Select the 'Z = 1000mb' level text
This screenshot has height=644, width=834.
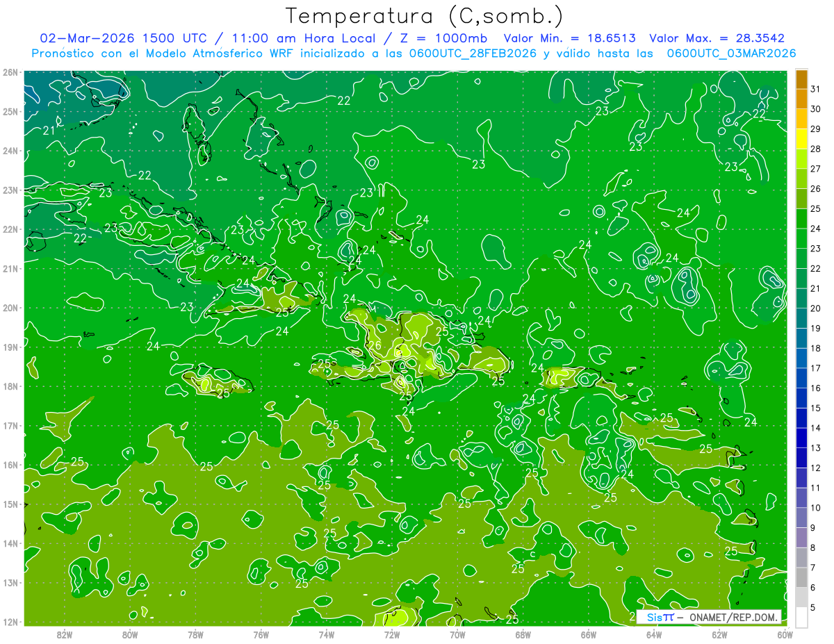tap(443, 38)
